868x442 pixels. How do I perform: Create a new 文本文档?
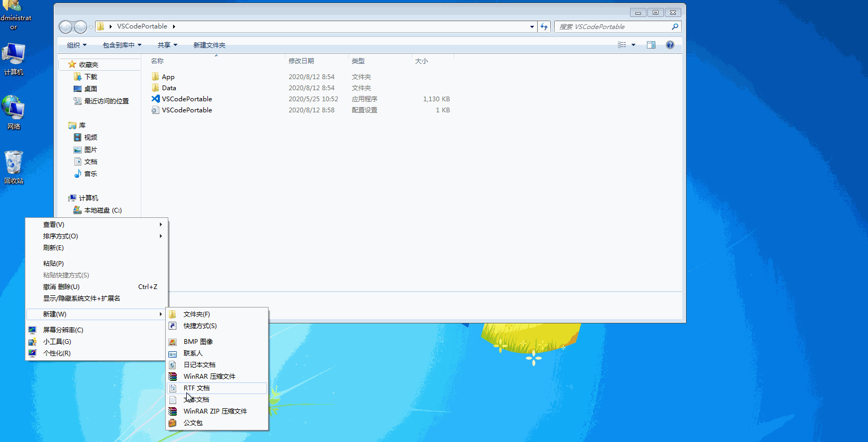[217, 400]
